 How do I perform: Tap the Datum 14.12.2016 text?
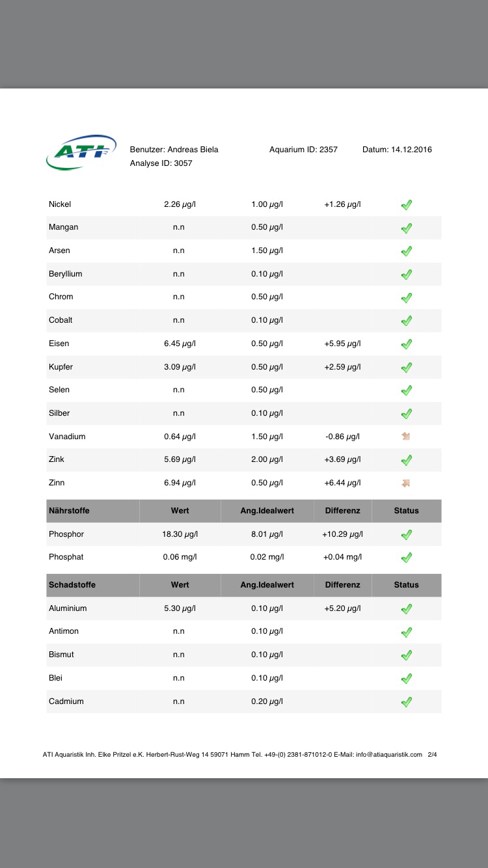(x=397, y=150)
